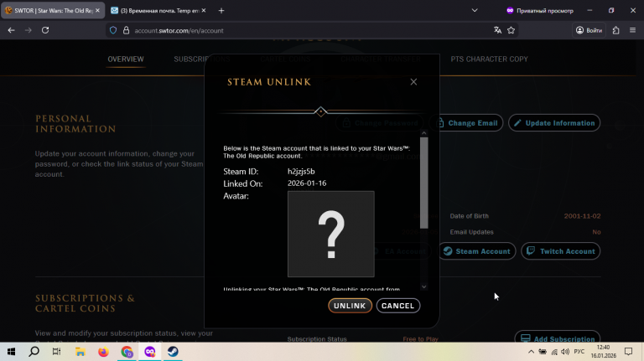Open the Firefox extensions icon
The height and width of the screenshot is (361, 644).
[615, 30]
